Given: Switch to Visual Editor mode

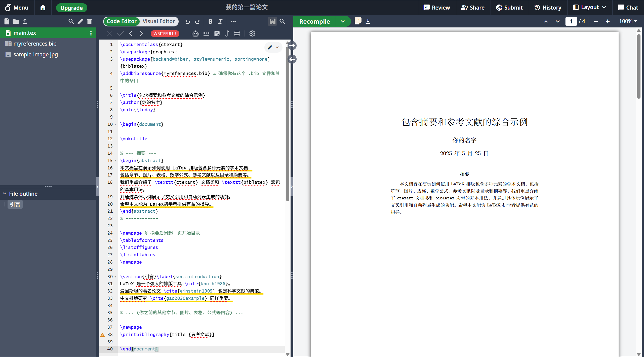Looking at the screenshot, I should pyautogui.click(x=158, y=21).
